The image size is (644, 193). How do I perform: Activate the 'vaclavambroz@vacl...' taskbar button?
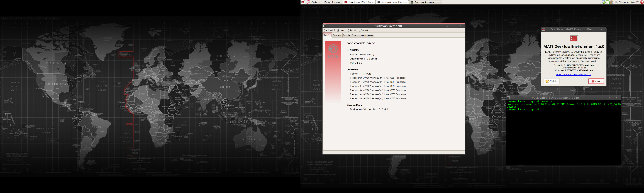(x=392, y=2)
